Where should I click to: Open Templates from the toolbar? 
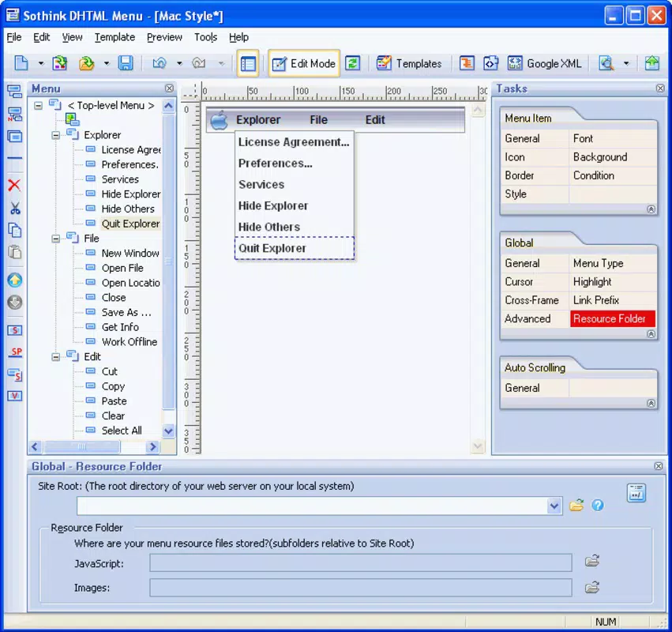click(x=409, y=63)
